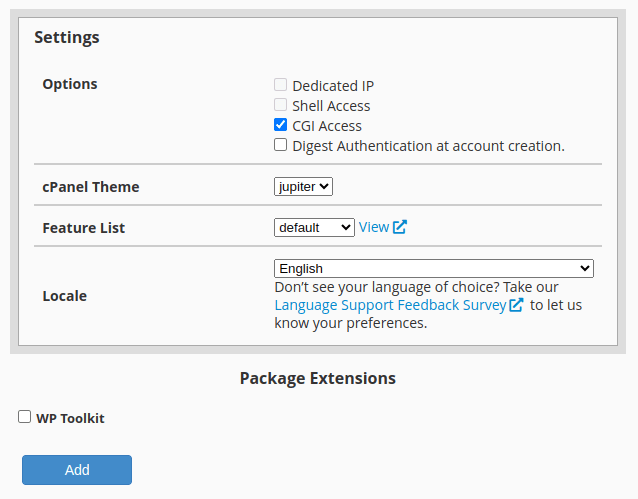Image resolution: width=638 pixels, height=499 pixels.
Task: Check the WP Toolkit extension box
Action: tap(24, 417)
